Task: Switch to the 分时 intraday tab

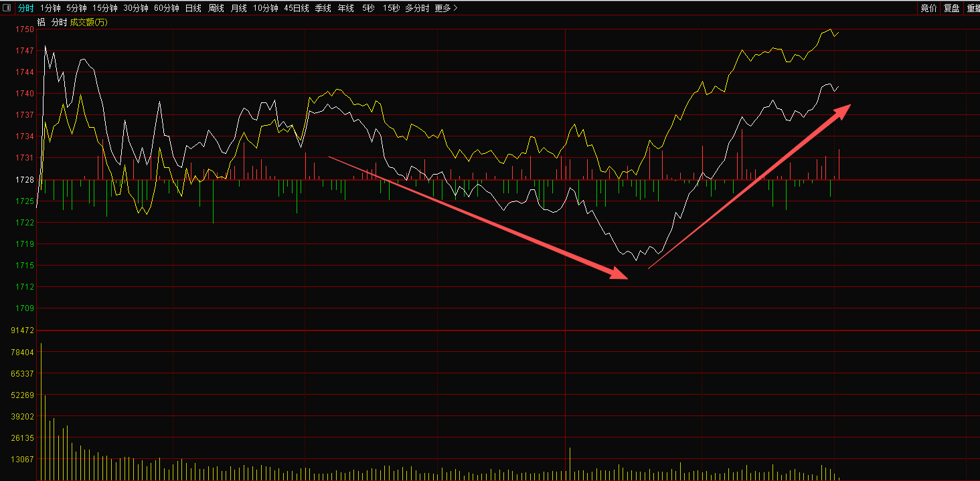Action: 25,8
